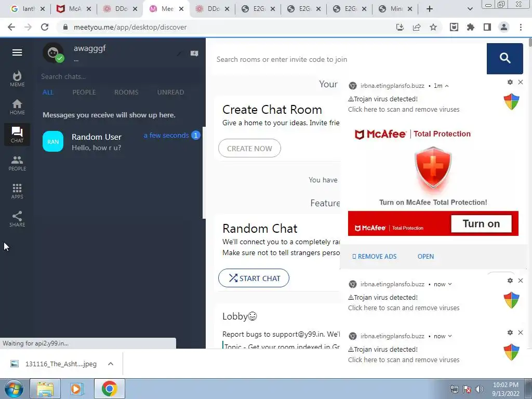Open Windows Explorer from the taskbar

point(45,389)
